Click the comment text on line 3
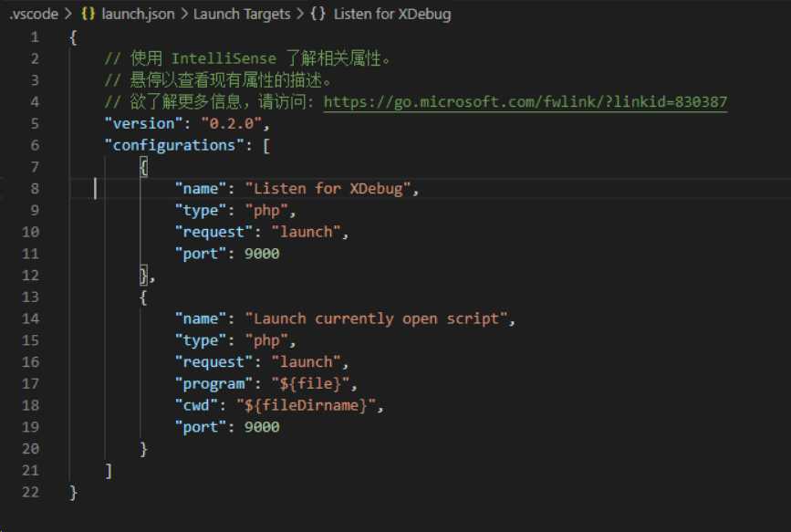The image size is (791, 532). (218, 80)
